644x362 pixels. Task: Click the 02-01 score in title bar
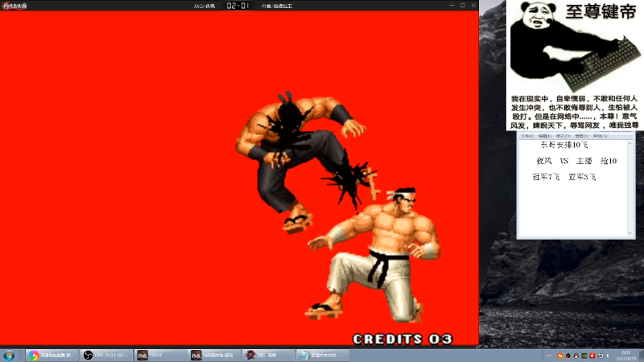237,6
